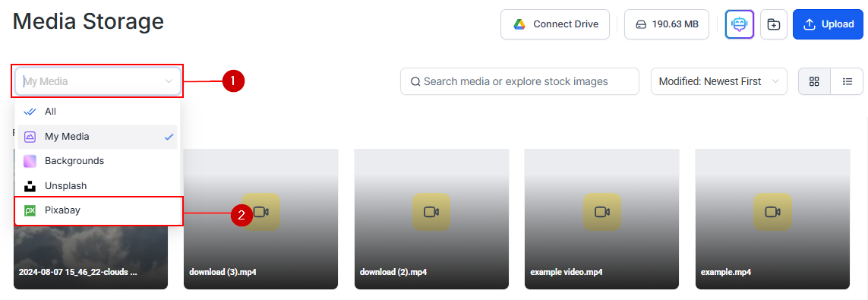Click the video icon on example video.mp4

coord(601,212)
